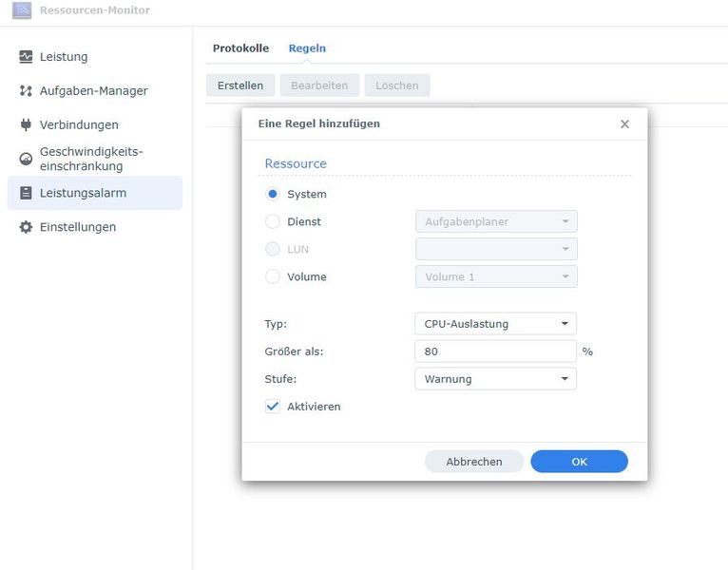Screen dimensions: 728x570
Task: Click the Geschwindigkeitseinschränkung gauge icon
Action: pos(26,159)
